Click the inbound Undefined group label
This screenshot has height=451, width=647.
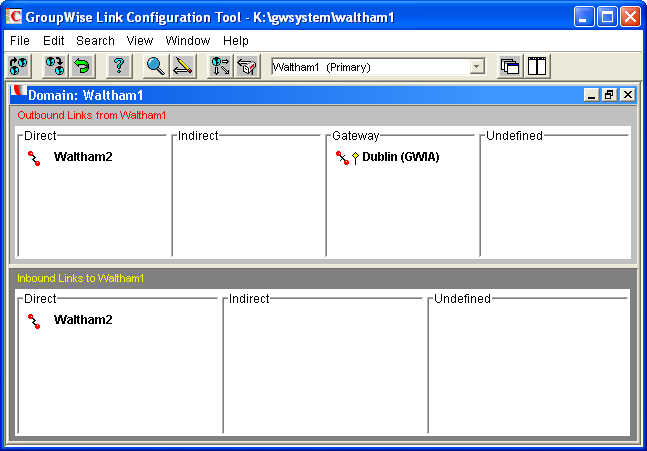tap(462, 299)
